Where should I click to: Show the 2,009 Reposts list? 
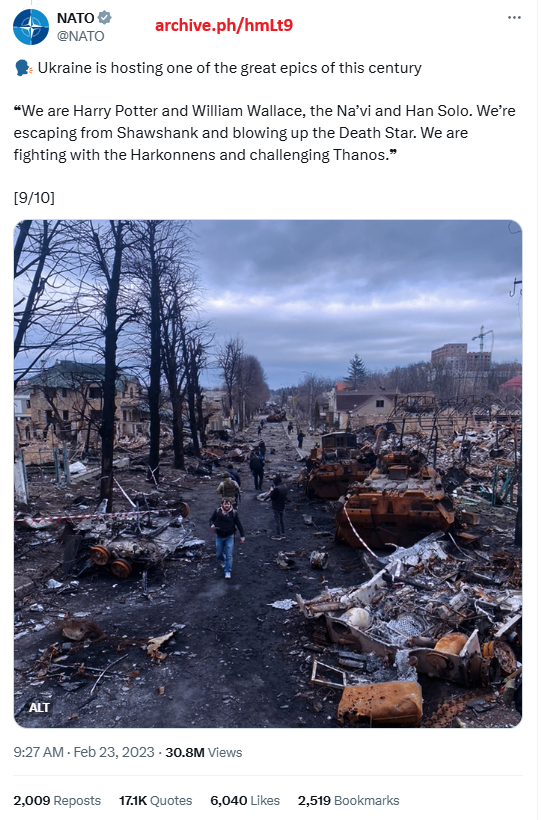[57, 801]
